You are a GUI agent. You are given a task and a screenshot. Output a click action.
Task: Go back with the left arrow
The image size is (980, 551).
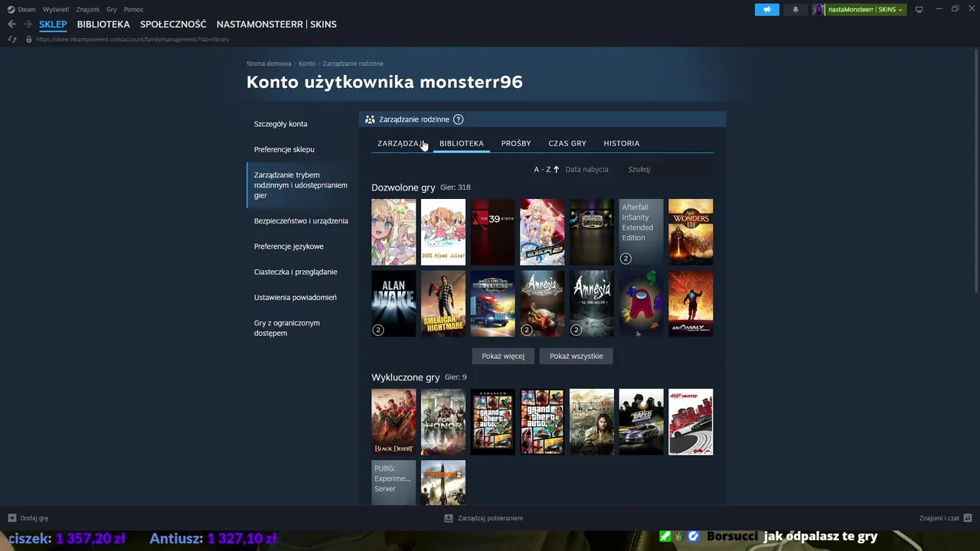[x=11, y=24]
